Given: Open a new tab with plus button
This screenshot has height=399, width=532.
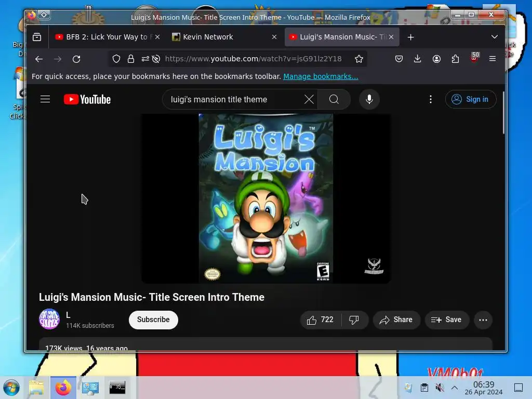Looking at the screenshot, I should tap(410, 37).
